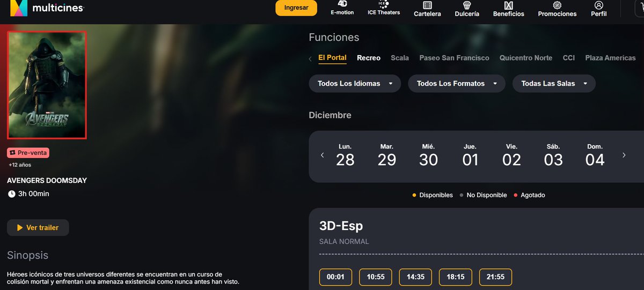This screenshot has height=290, width=644.
Task: Select date Vie. 02
Action: (x=511, y=155)
